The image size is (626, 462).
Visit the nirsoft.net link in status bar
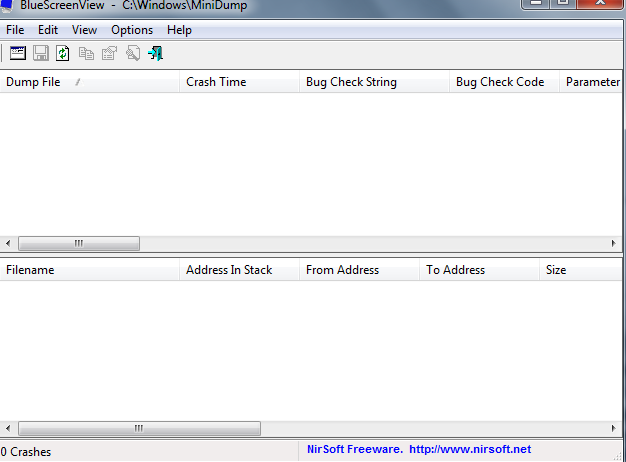470,449
